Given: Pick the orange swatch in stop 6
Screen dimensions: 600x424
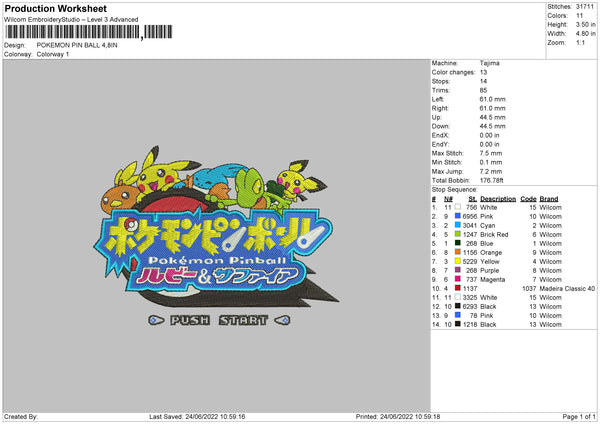Looking at the screenshot, I should 457,252.
